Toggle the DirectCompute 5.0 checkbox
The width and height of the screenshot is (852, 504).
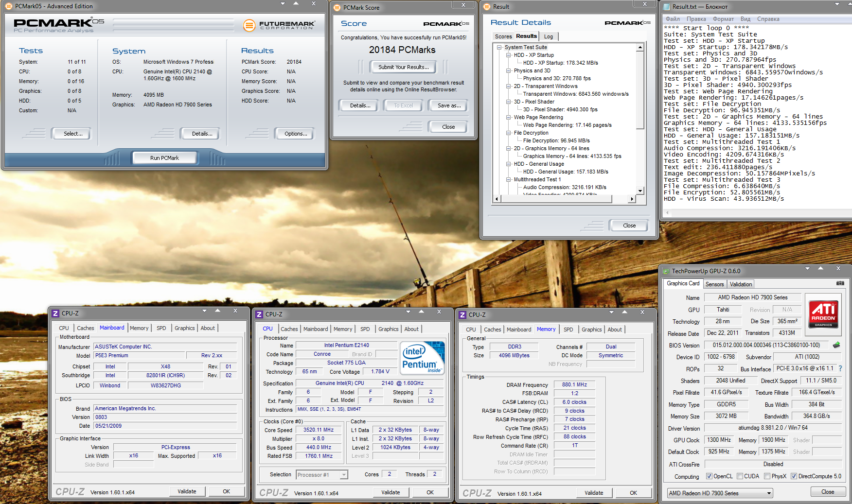(x=794, y=476)
